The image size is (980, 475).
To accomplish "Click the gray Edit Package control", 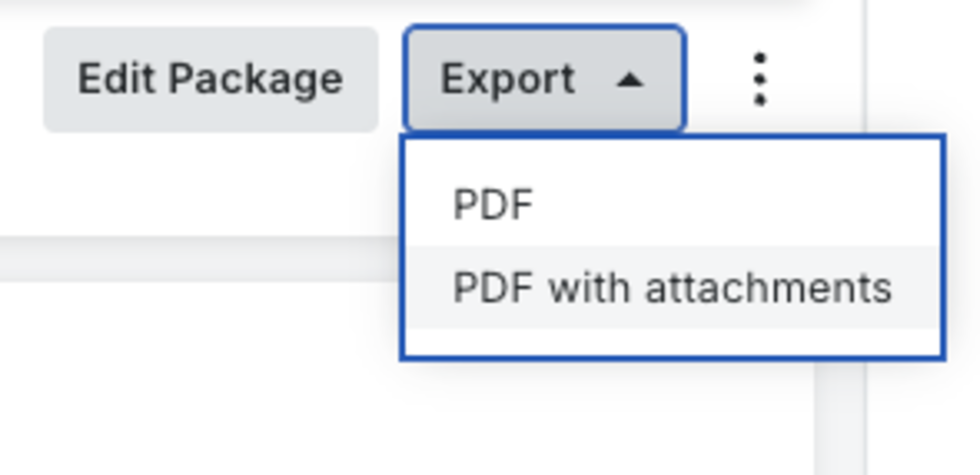I will tap(210, 80).
